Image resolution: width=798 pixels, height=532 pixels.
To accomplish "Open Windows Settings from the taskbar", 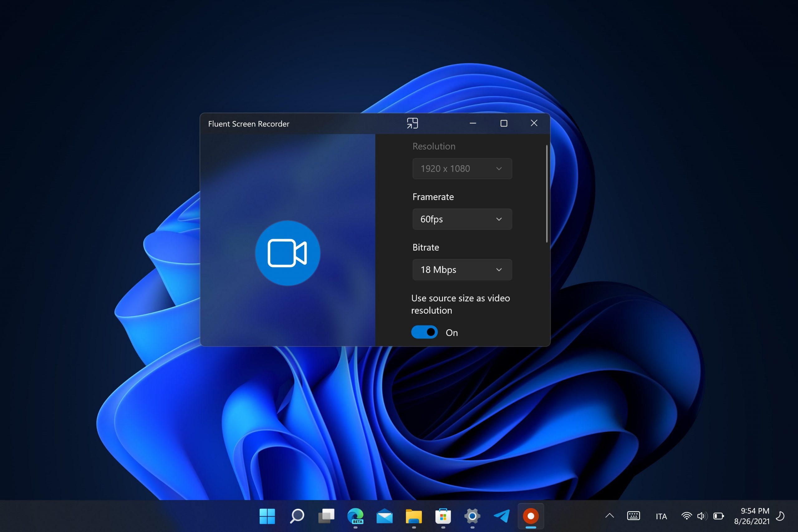I will click(x=472, y=516).
